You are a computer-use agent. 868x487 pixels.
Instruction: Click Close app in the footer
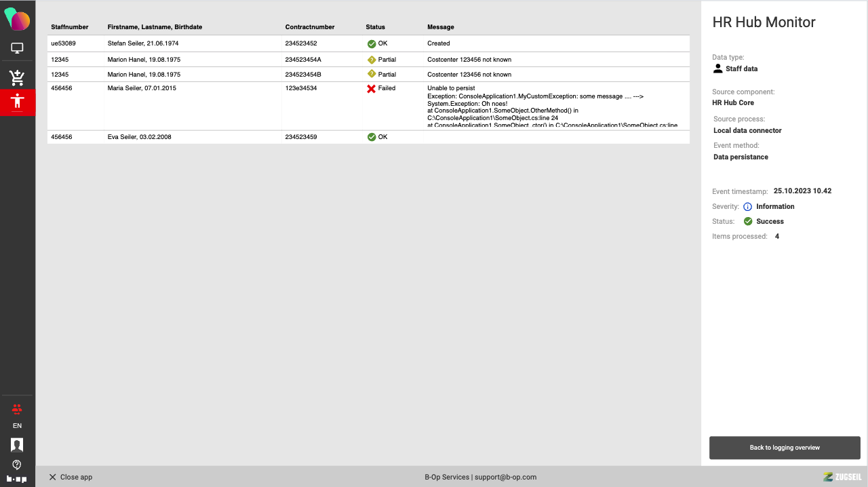[x=71, y=477]
